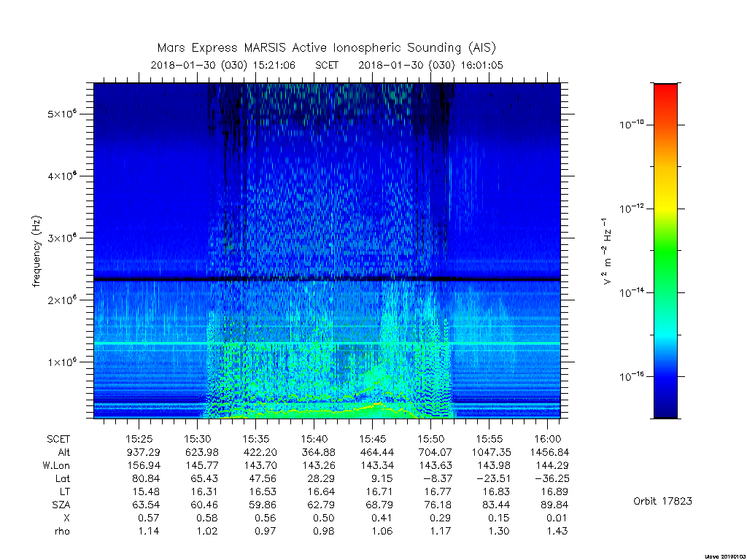The height and width of the screenshot is (560, 747).
Task: Click the 5×10⁶ frequency tick label
Action: (62, 114)
